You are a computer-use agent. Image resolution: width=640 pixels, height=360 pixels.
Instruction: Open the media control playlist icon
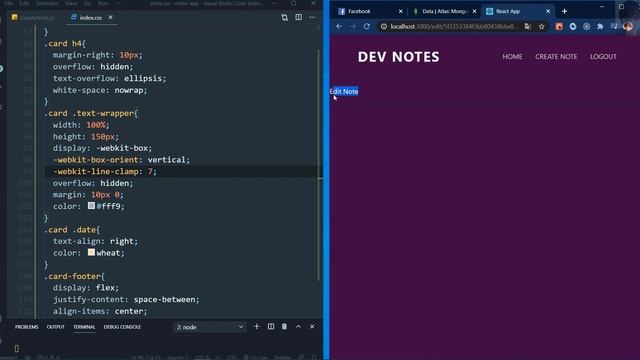(614, 27)
